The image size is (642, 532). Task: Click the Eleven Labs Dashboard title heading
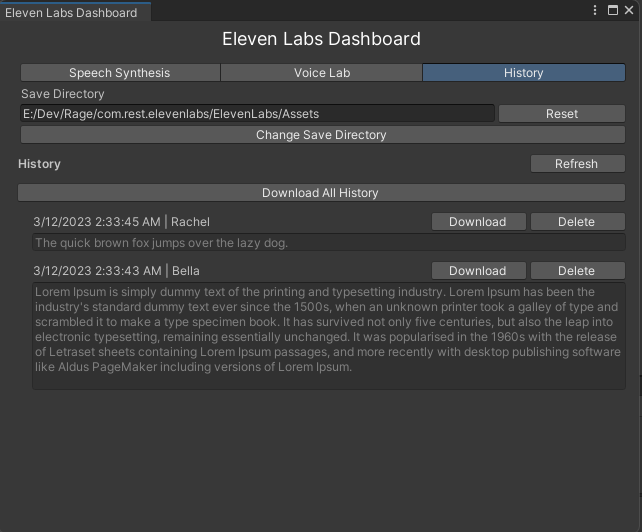click(x=321, y=39)
